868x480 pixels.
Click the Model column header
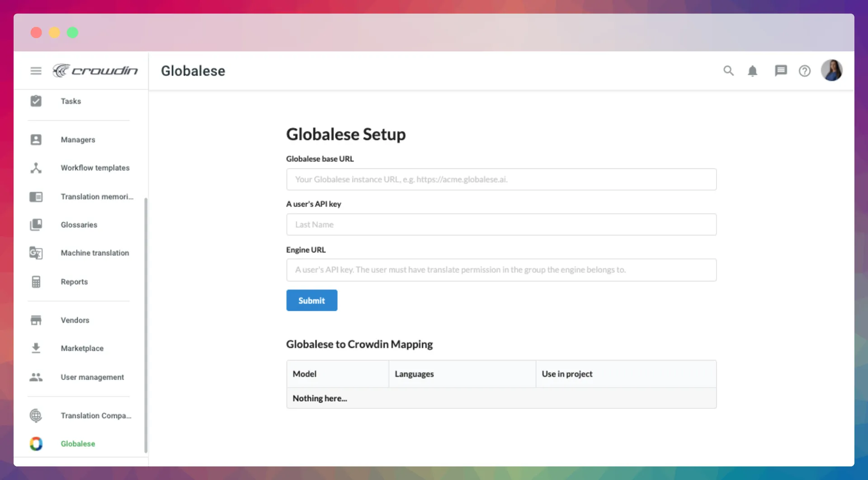[338, 374]
